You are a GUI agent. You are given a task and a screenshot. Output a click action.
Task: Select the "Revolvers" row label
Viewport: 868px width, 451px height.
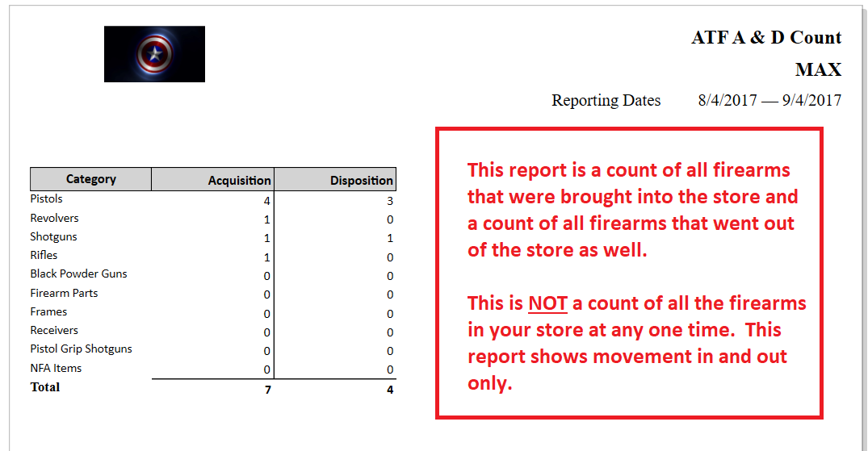click(x=54, y=218)
